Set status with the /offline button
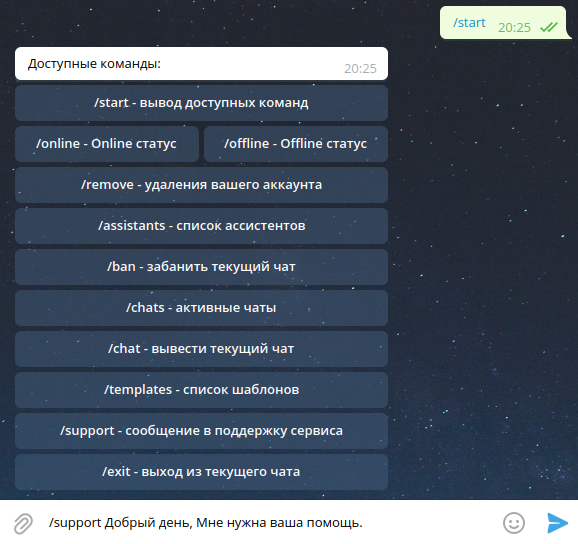Screen dimensions: 578x544 coord(296,144)
